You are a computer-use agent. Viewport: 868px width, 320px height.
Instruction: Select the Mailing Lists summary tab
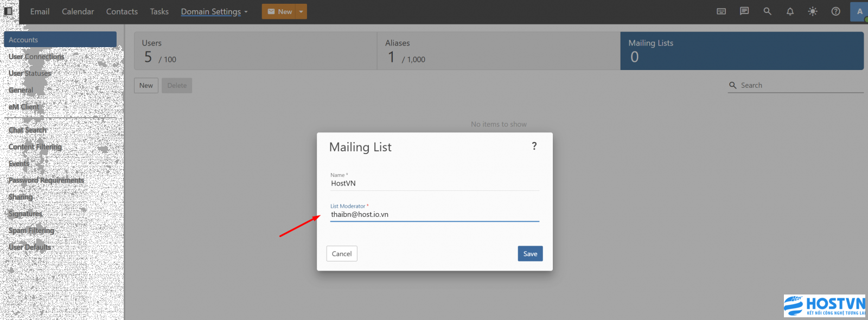742,51
